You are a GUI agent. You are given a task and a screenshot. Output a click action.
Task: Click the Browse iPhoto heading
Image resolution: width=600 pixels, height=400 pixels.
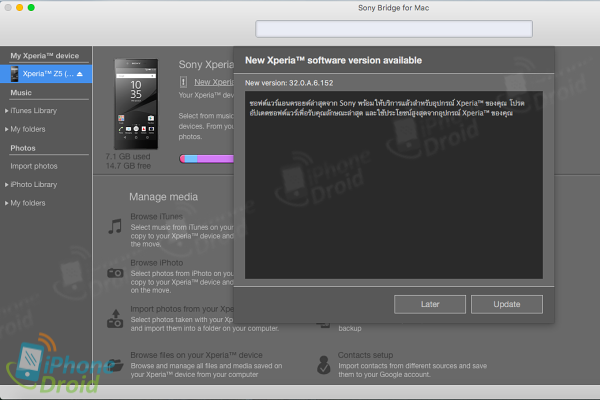(x=157, y=263)
